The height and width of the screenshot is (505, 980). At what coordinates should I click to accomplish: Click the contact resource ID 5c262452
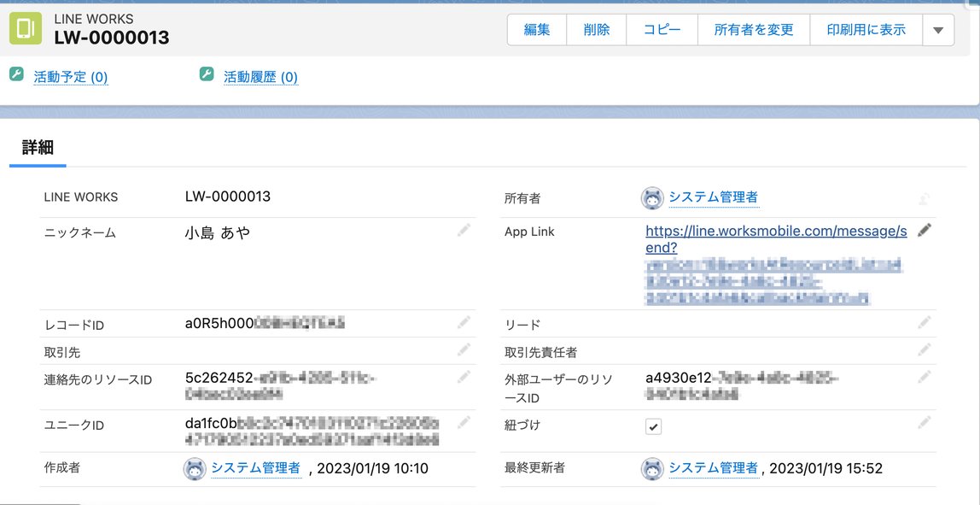tap(281, 386)
